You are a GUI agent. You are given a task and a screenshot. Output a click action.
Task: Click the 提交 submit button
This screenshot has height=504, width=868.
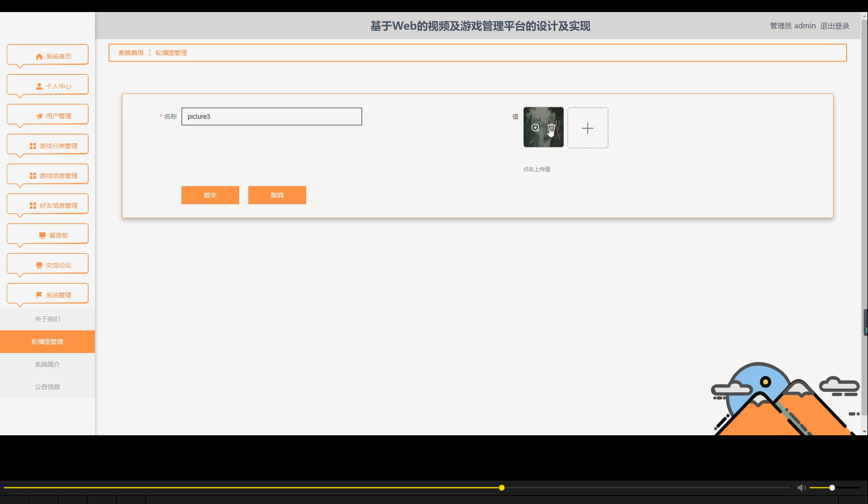coord(210,195)
